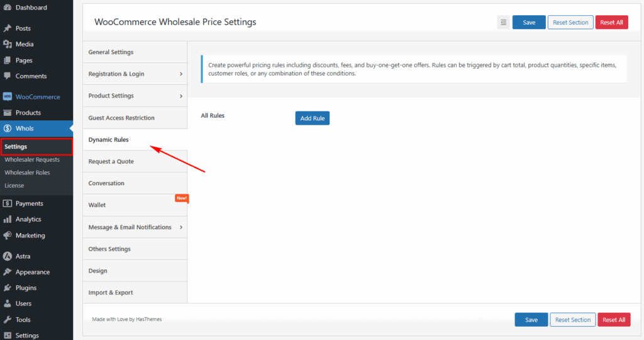Image resolution: width=644 pixels, height=340 pixels.
Task: Click the Astra theme logo icon
Action: coord(8,256)
